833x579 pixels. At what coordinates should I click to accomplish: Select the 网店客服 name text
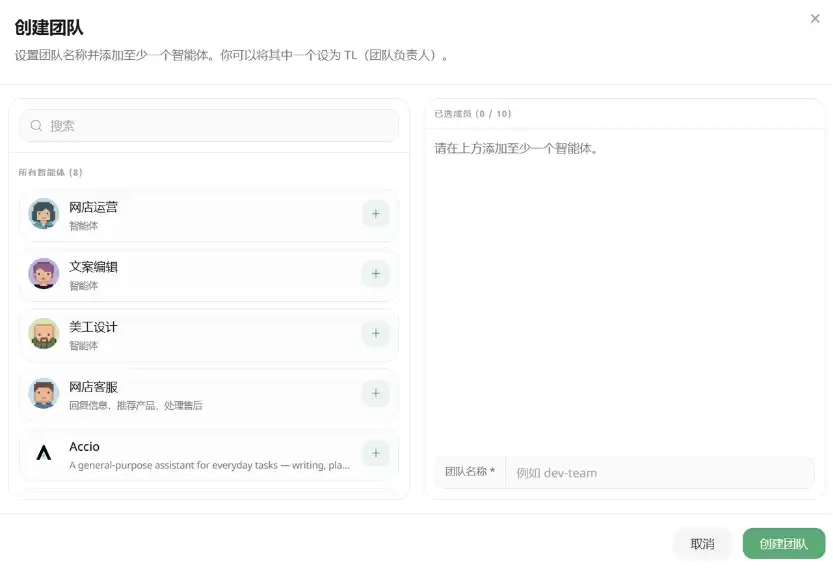click(x=94, y=387)
